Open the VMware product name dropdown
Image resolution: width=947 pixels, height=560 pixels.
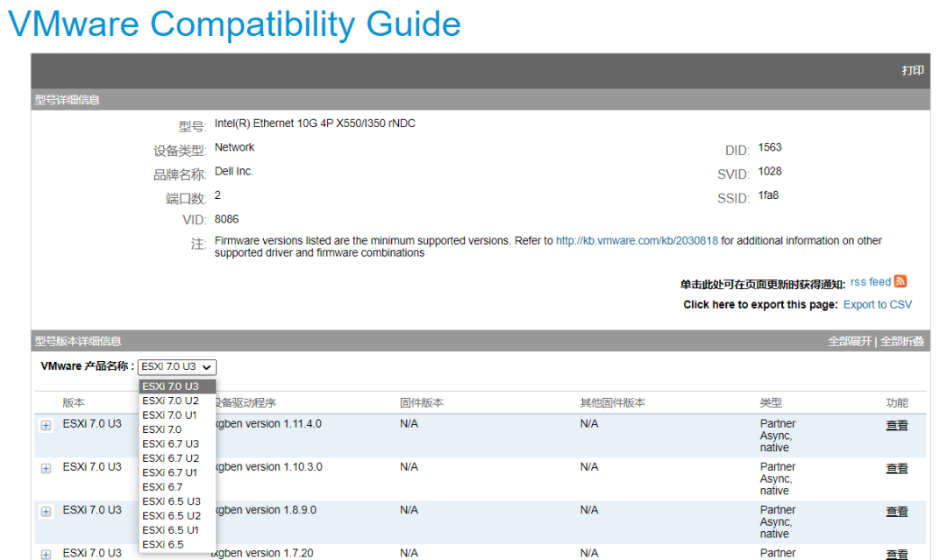click(x=177, y=367)
